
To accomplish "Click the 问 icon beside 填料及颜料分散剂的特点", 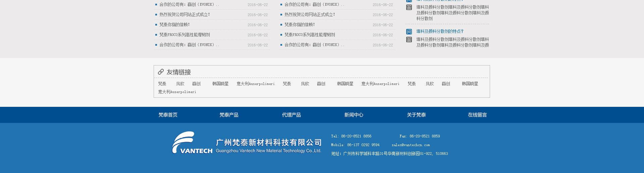I will coord(409,32).
